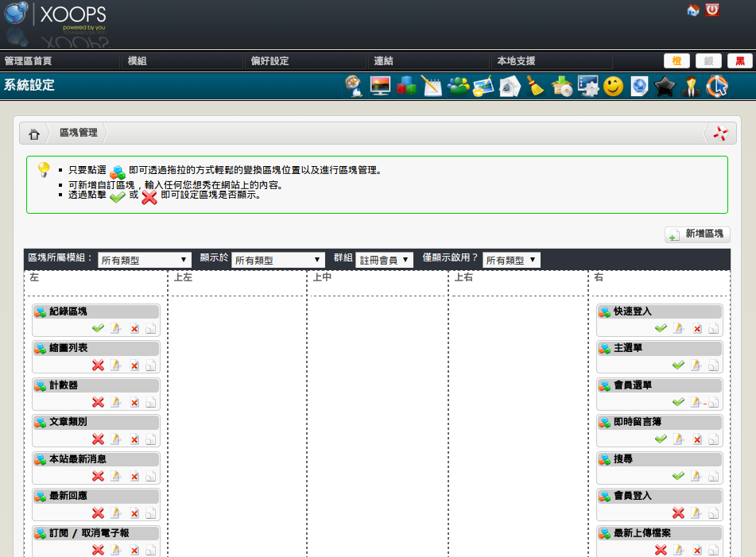Delete the 計數器 block via its red-x page icon
The width and height of the screenshot is (756, 557).
click(x=134, y=403)
